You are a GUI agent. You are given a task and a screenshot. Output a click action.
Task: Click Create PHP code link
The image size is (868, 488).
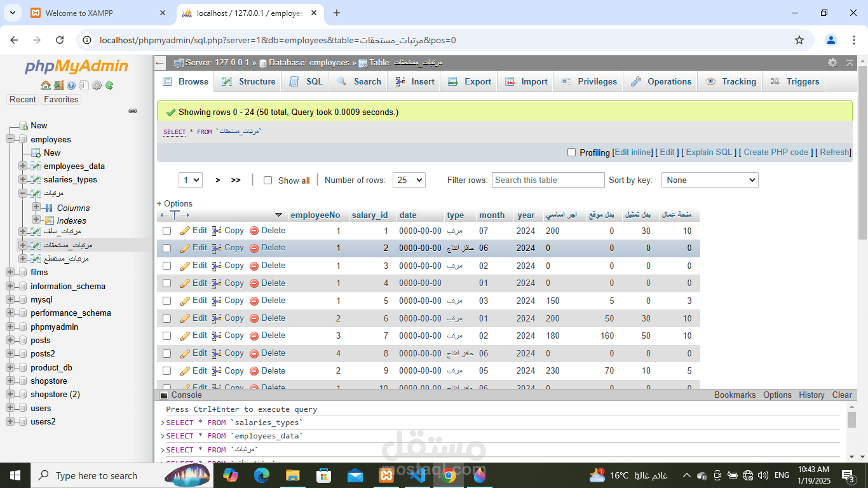click(776, 152)
